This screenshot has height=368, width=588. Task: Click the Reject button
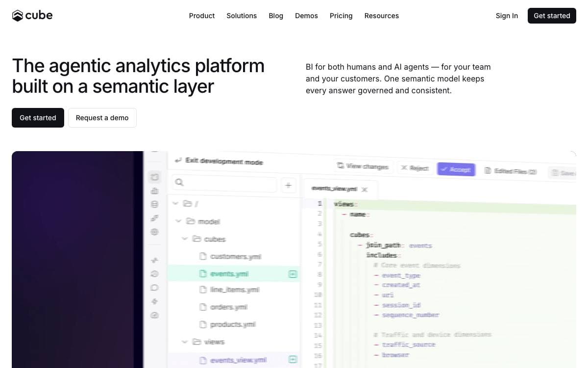point(415,168)
